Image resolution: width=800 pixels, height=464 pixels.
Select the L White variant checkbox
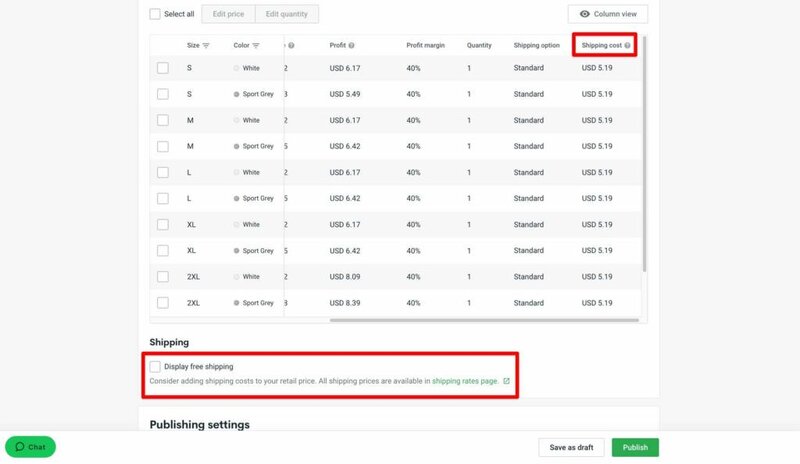[x=163, y=173]
